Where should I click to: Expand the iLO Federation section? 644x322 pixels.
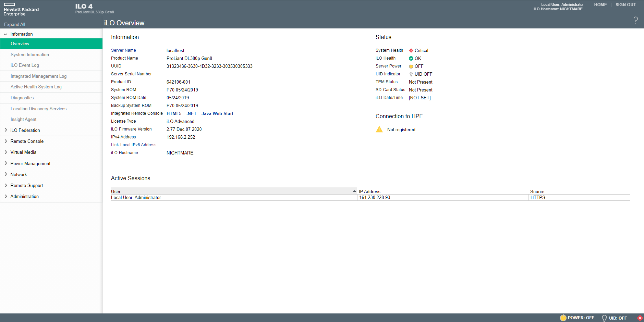[x=6, y=130]
